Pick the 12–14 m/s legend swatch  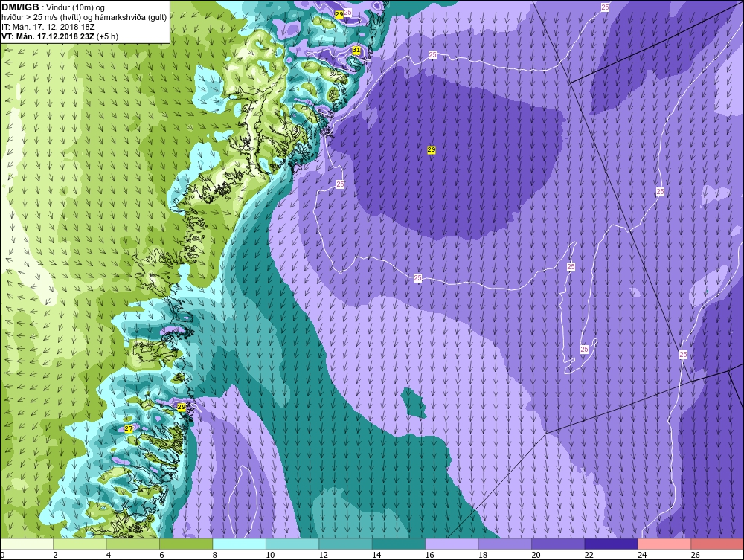click(x=345, y=544)
